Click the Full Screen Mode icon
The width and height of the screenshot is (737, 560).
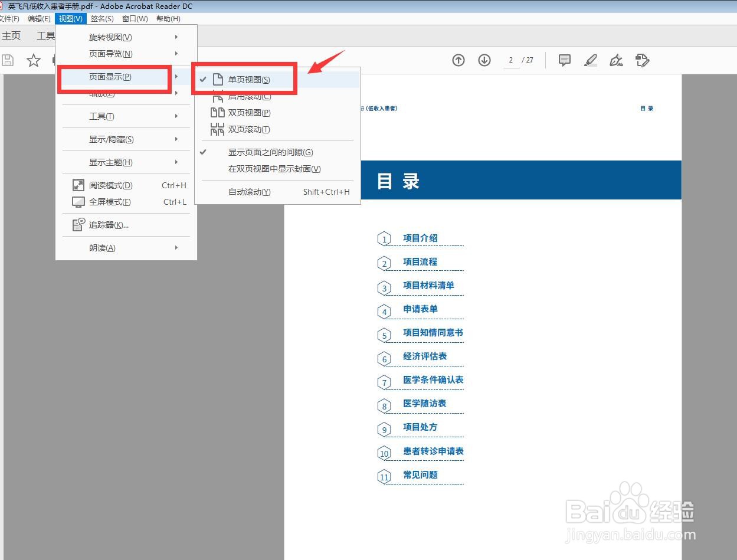pyautogui.click(x=78, y=202)
